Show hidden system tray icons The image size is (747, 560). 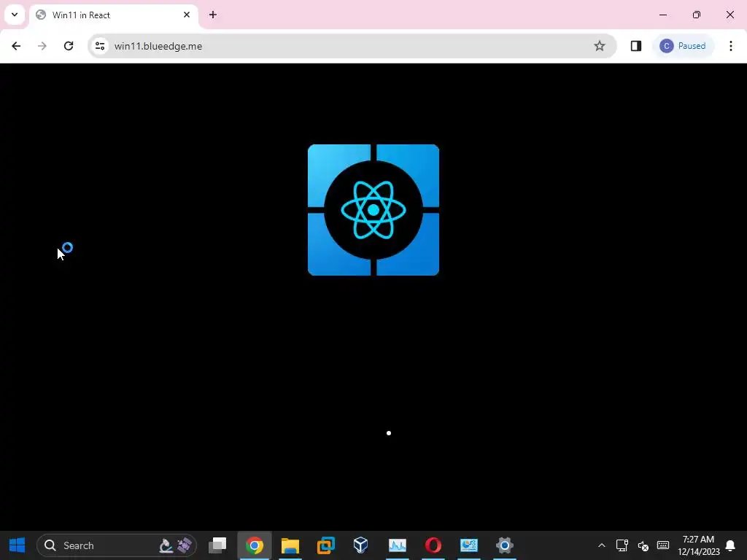point(602,545)
